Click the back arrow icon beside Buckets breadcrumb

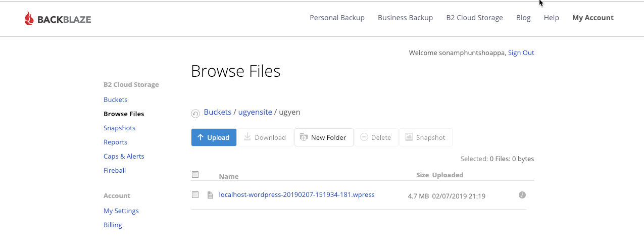(x=195, y=114)
